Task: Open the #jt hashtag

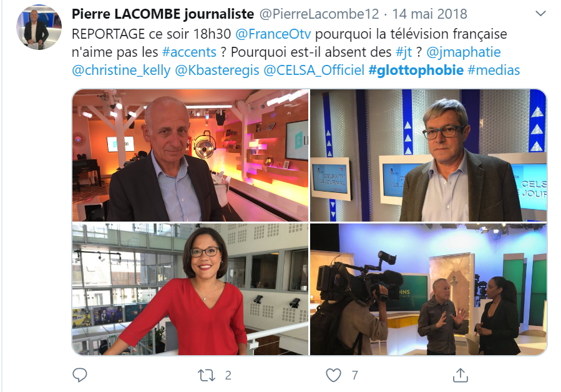Action: coord(404,52)
